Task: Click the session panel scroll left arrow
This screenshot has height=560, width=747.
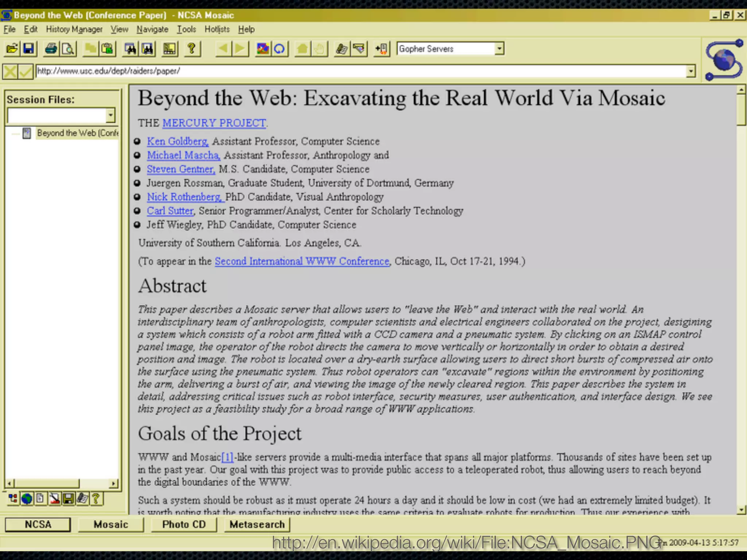Action: tap(10, 483)
